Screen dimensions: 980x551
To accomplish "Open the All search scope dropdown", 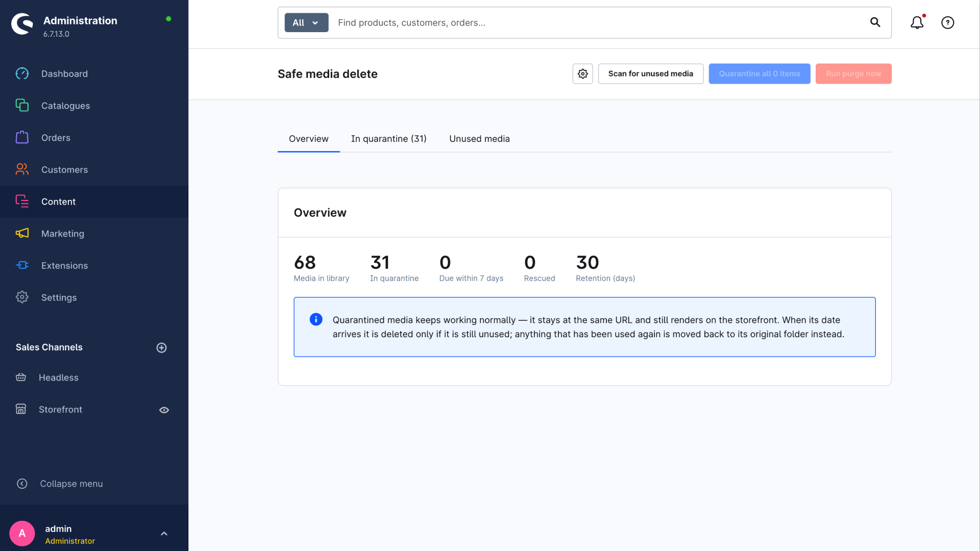I will click(306, 22).
